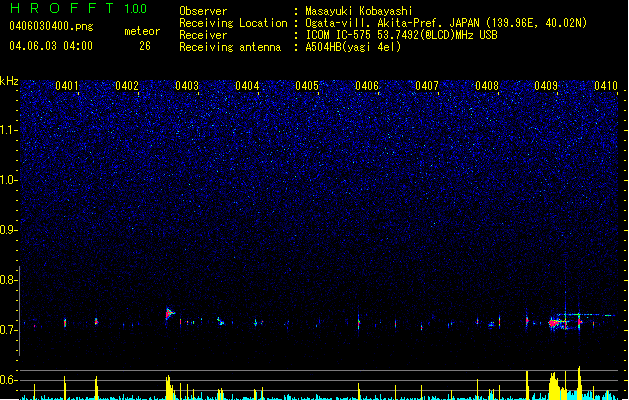
Task: Select the antenna value A504HB(yagi 4el)
Action: pyautogui.click(x=353, y=47)
